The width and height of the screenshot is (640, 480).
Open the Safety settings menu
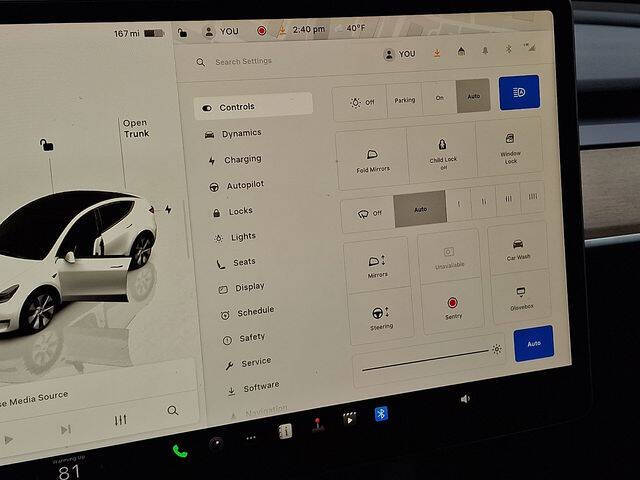click(x=244, y=338)
